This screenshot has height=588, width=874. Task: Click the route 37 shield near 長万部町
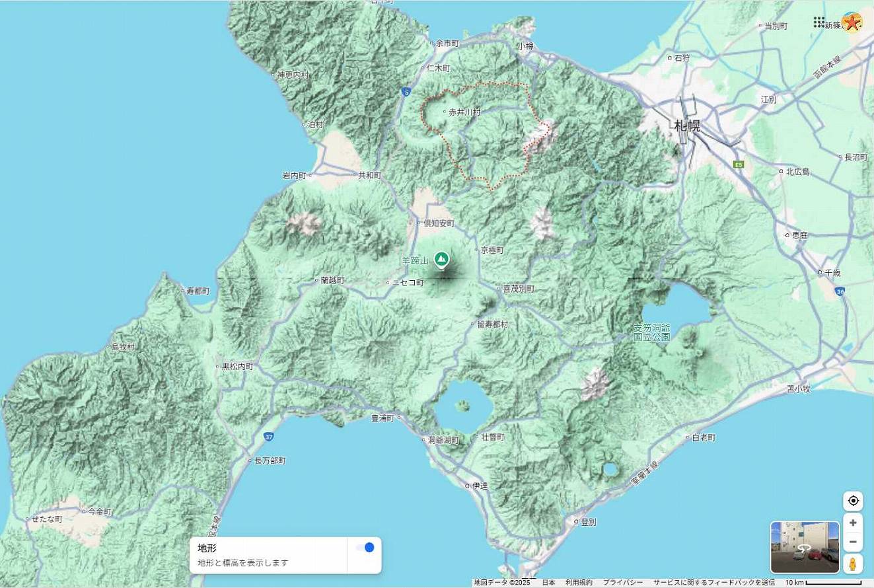click(x=268, y=437)
